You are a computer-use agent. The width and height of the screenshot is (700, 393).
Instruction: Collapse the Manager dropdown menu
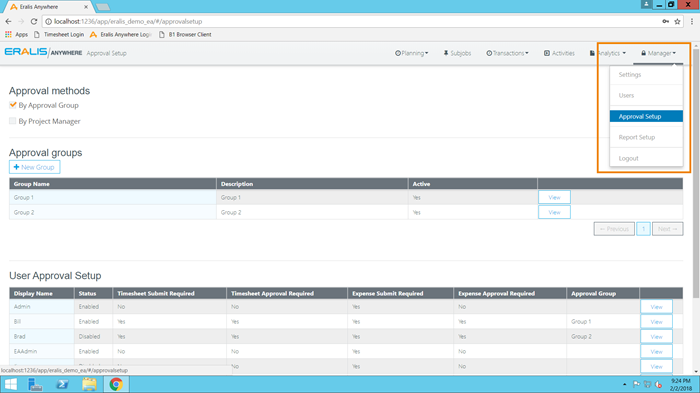coord(658,53)
